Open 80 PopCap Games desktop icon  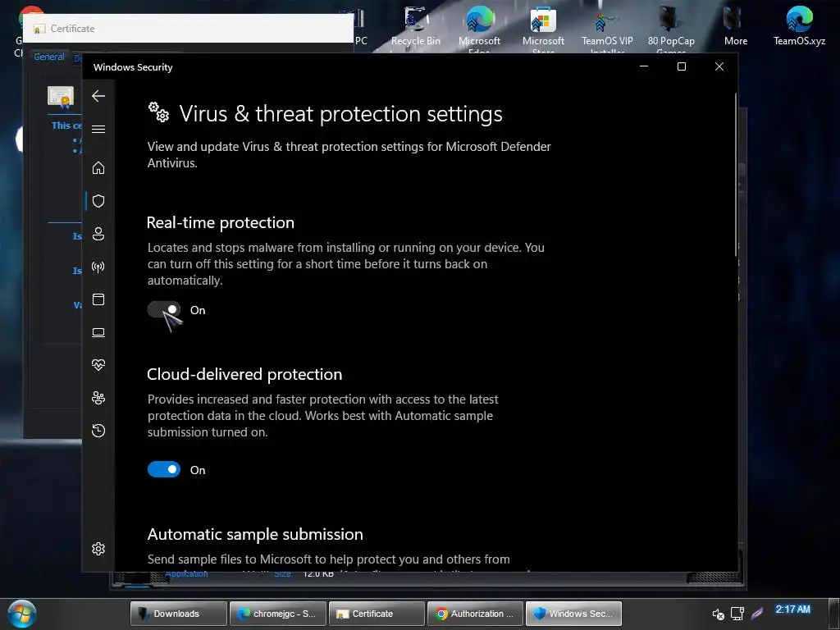(671, 28)
